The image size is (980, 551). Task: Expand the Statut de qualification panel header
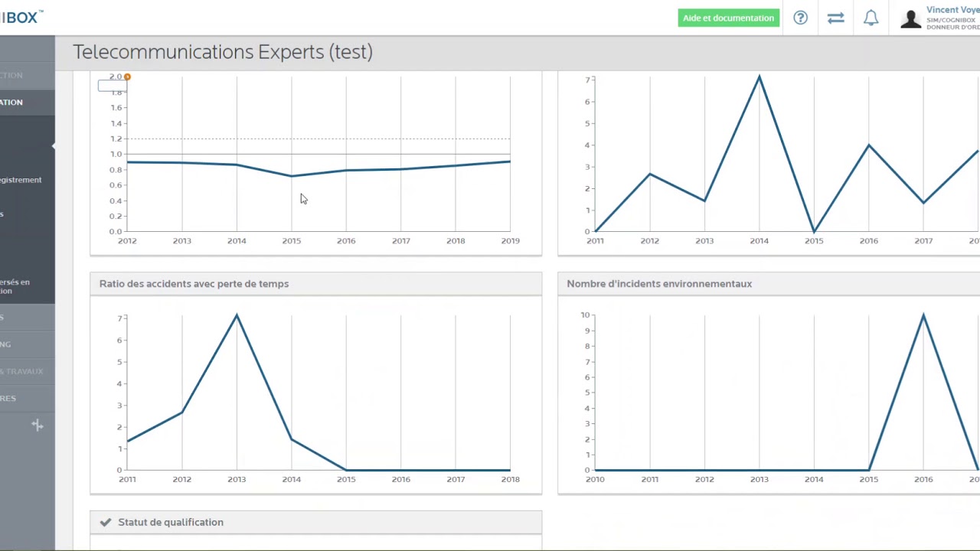(315, 522)
